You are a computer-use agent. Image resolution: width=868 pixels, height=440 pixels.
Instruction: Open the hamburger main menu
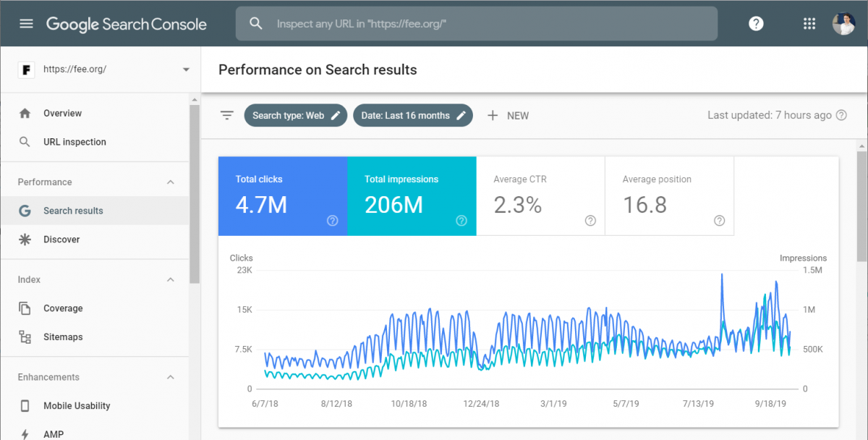[x=27, y=24]
